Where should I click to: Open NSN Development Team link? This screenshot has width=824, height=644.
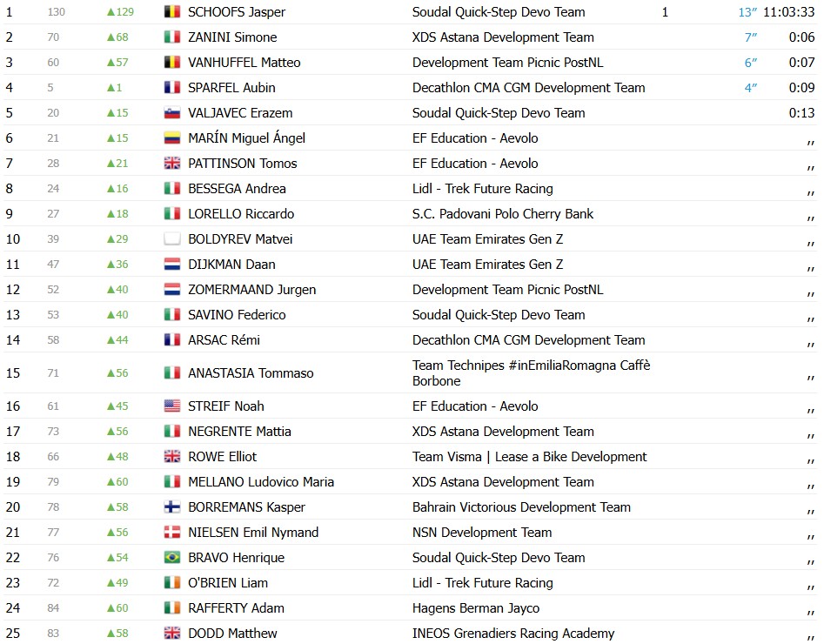pos(482,533)
